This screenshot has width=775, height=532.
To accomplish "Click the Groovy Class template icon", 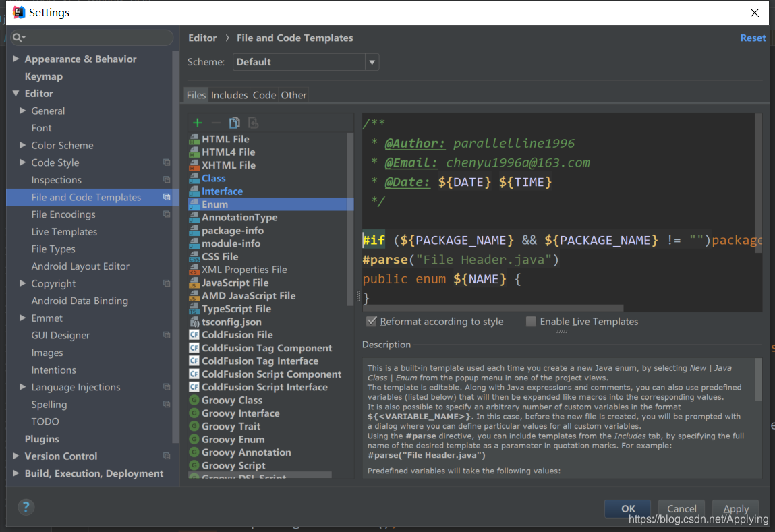I will 194,400.
